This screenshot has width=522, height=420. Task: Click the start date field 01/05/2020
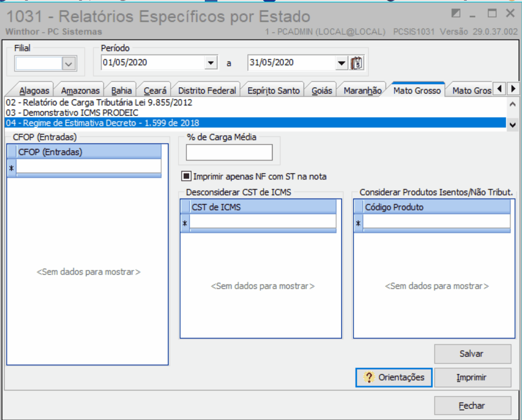pyautogui.click(x=153, y=62)
